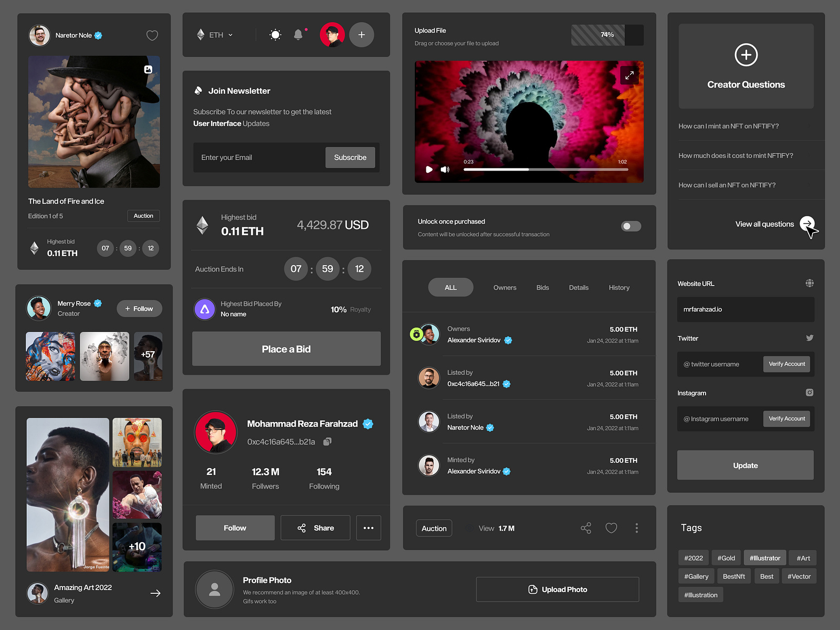Toggle the #Gold tag
This screenshot has height=630, width=840.
[726, 558]
